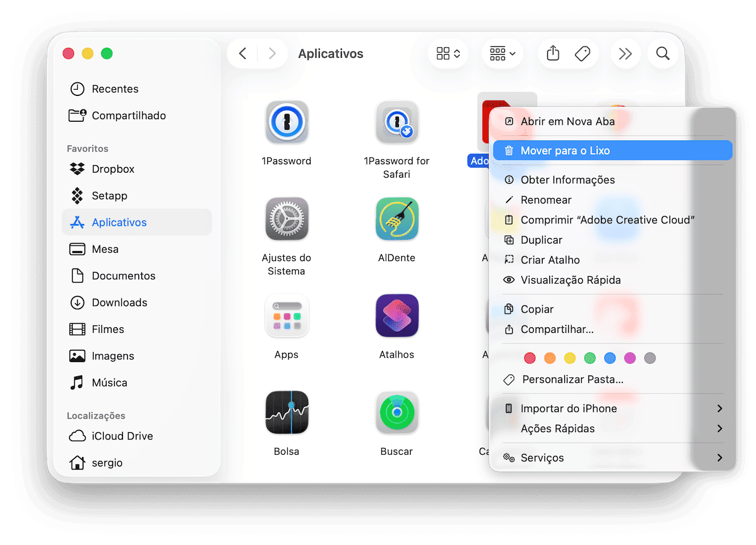Open Documentos in the sidebar
756x545 pixels.
coord(137,275)
